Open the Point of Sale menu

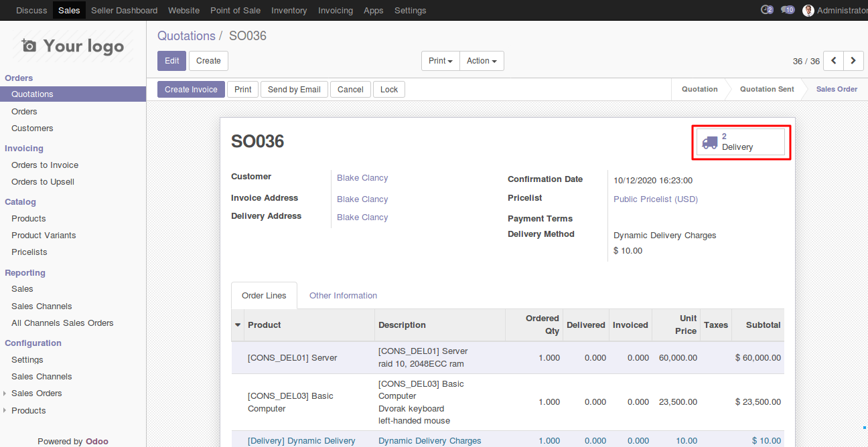[236, 10]
